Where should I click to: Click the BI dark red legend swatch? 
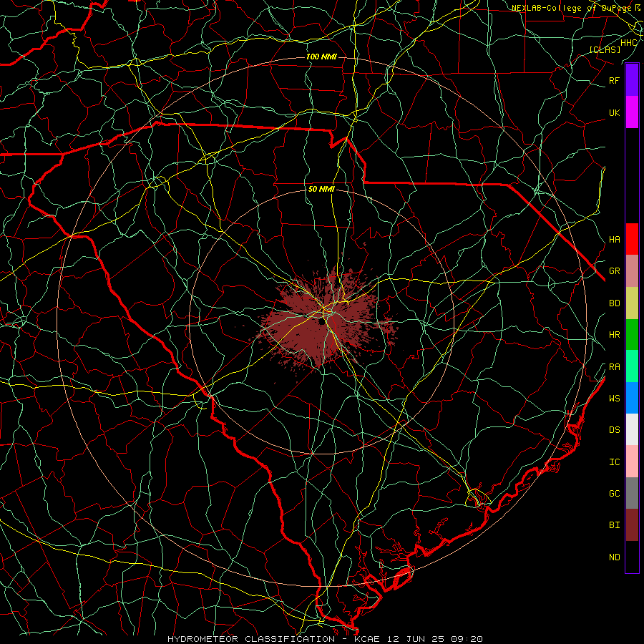pyautogui.click(x=632, y=525)
